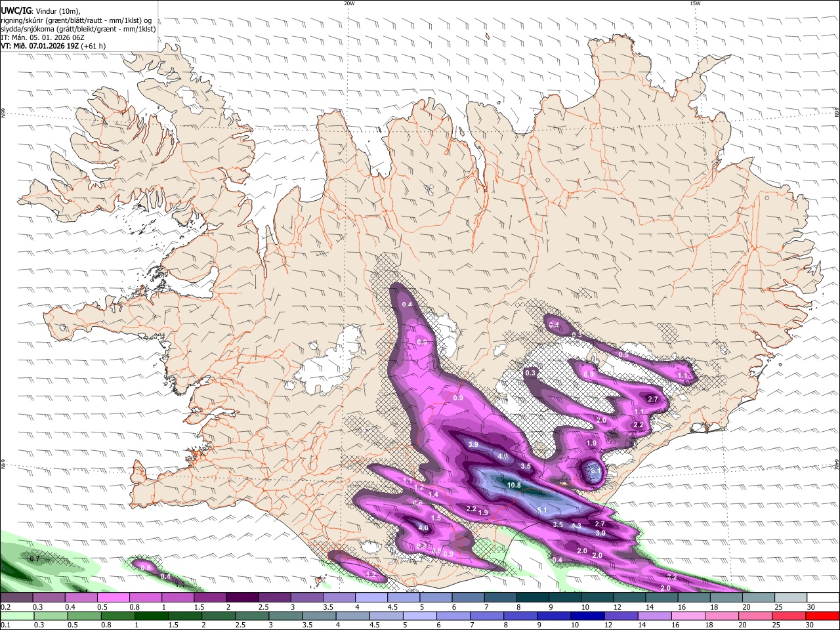Click the 1.4 value label on map

(433, 494)
